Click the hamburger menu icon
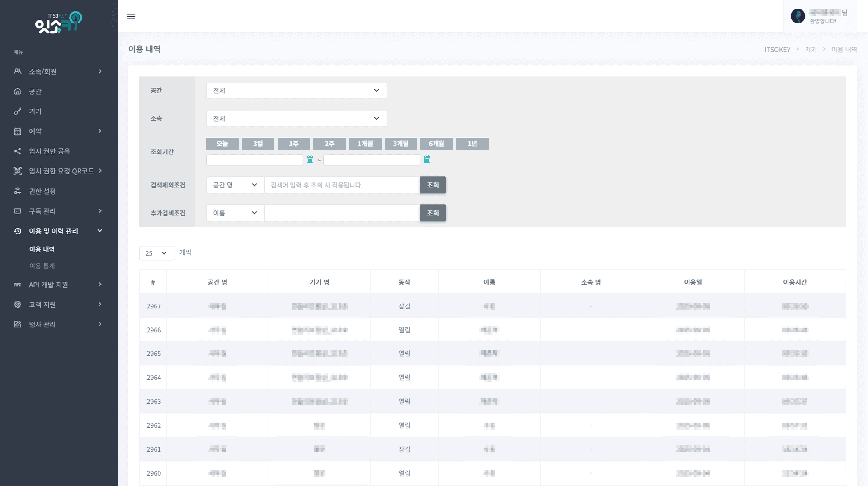The width and height of the screenshot is (868, 486). pos(131,16)
